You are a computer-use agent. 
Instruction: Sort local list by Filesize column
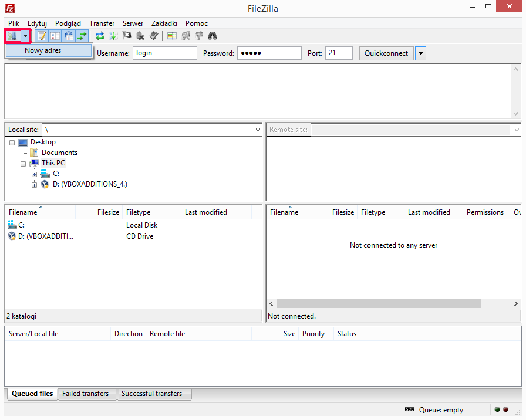tap(99, 212)
